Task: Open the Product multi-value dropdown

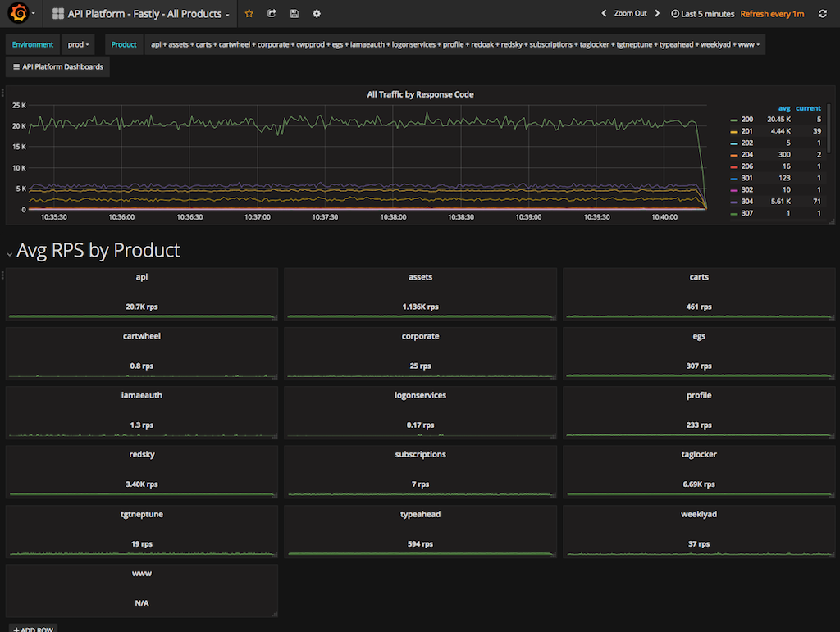Action: [454, 44]
